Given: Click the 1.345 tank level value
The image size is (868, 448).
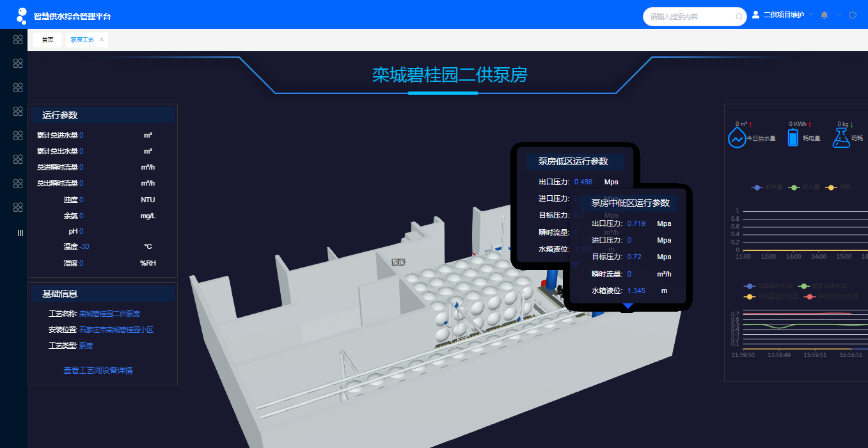Looking at the screenshot, I should coord(636,291).
